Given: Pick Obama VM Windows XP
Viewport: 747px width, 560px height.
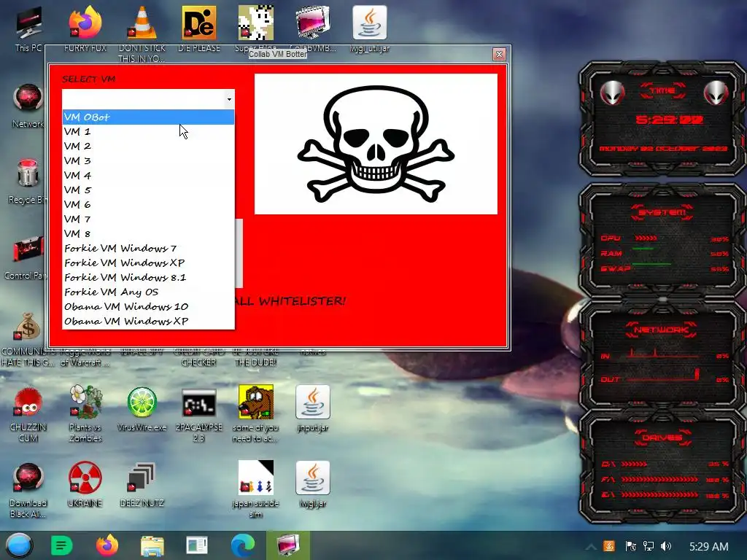Looking at the screenshot, I should (x=148, y=321).
